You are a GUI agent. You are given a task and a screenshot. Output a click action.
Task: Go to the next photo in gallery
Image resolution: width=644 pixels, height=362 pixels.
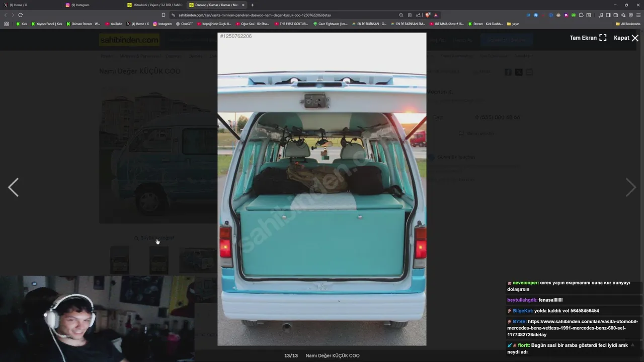tap(630, 187)
